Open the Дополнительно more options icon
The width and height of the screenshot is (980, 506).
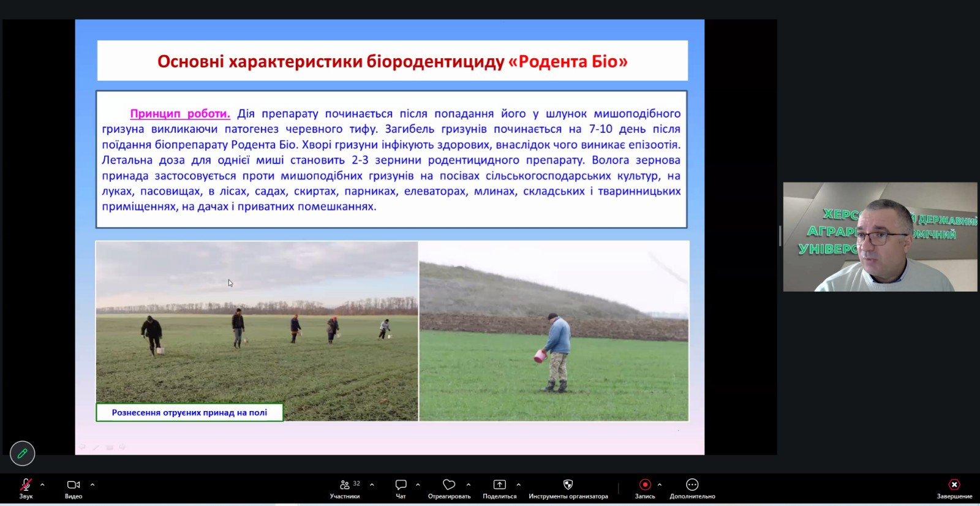tap(692, 485)
